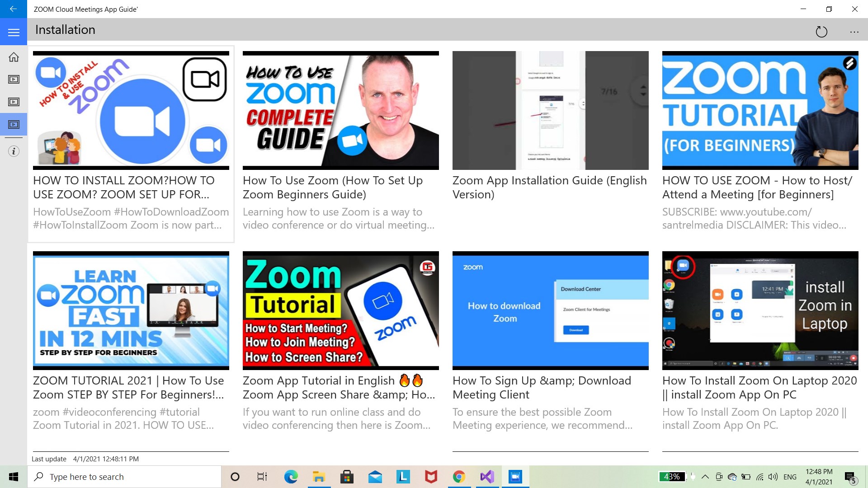Open the info/about sidebar icon
Viewport: 868px width, 488px height.
coord(14,151)
